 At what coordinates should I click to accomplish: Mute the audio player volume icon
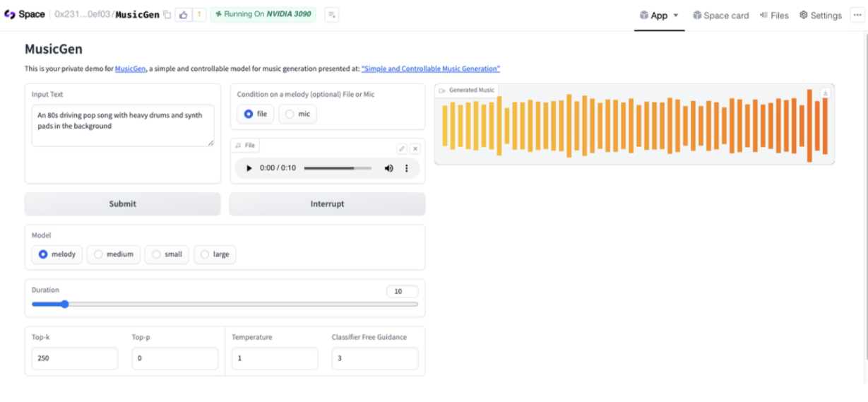[388, 168]
